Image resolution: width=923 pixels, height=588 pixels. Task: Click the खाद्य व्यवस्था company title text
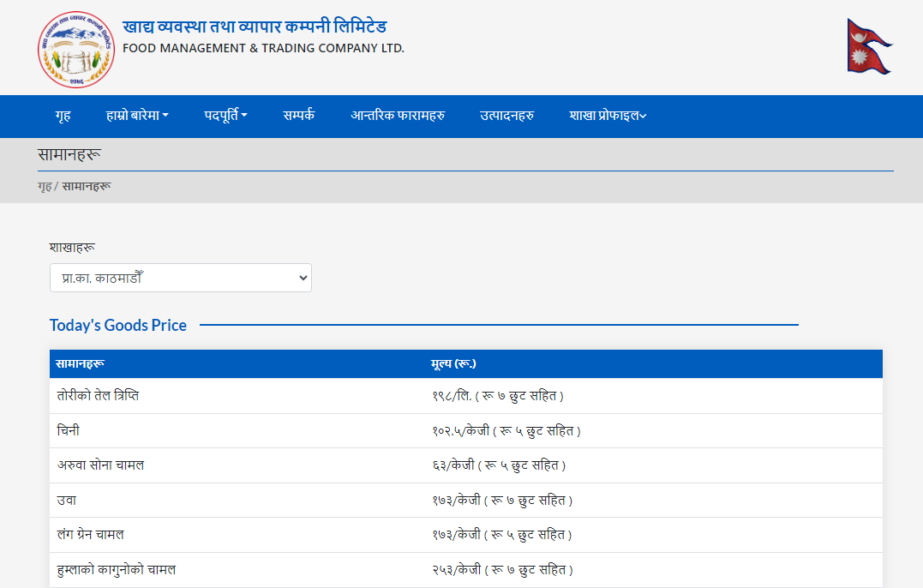[x=255, y=27]
